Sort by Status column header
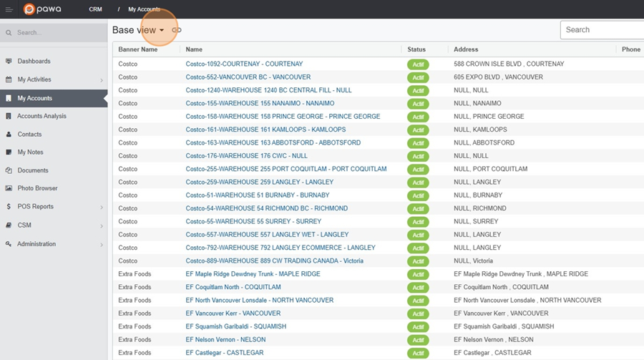The width and height of the screenshot is (644, 360). [x=416, y=49]
